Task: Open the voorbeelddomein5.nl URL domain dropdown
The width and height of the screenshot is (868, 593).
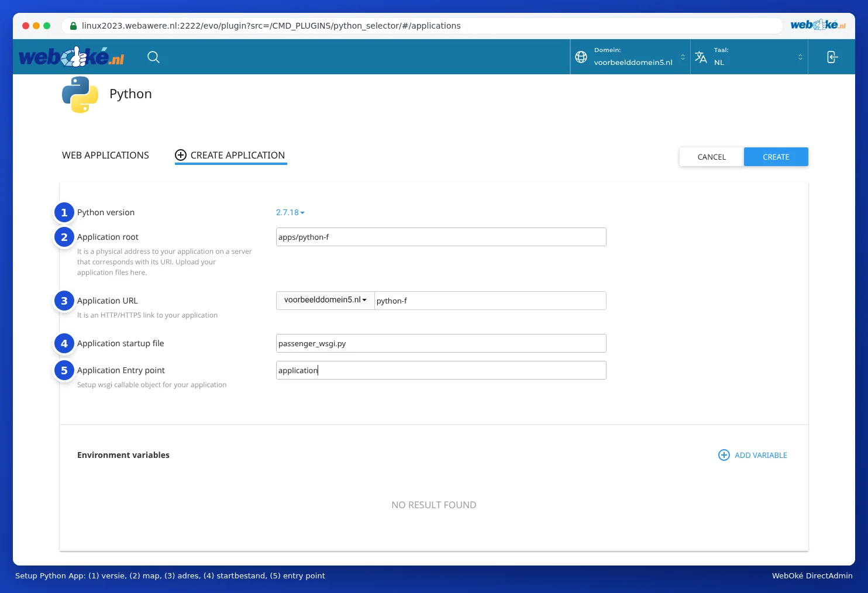Action: click(x=325, y=300)
